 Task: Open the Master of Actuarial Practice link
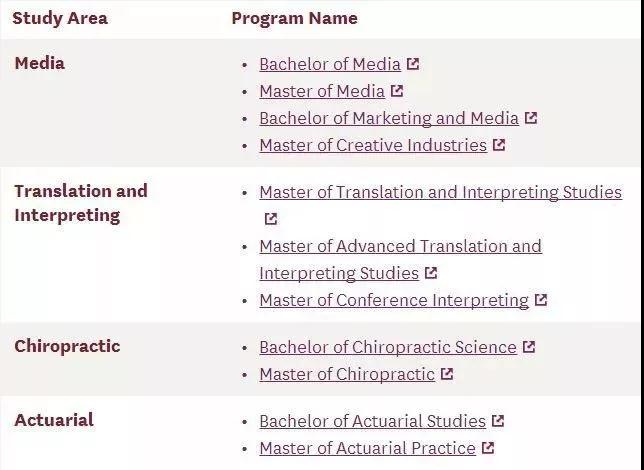click(368, 448)
